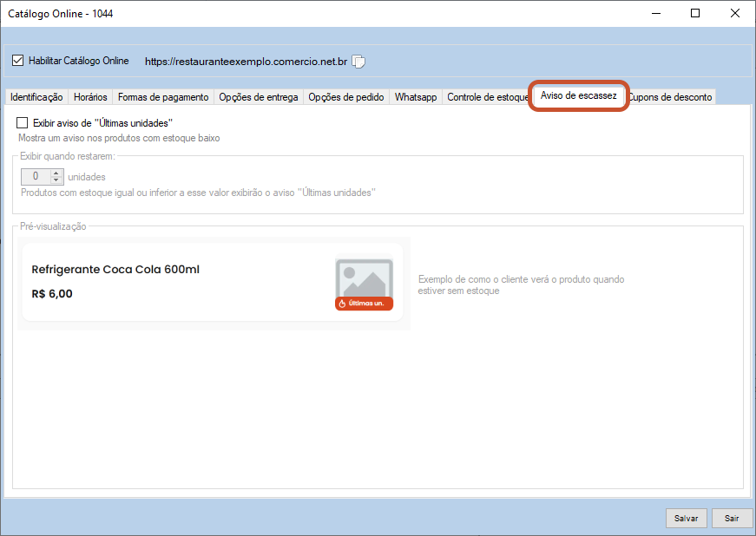Click the product placeholder image thumbnail
756x536 pixels.
pos(364,278)
